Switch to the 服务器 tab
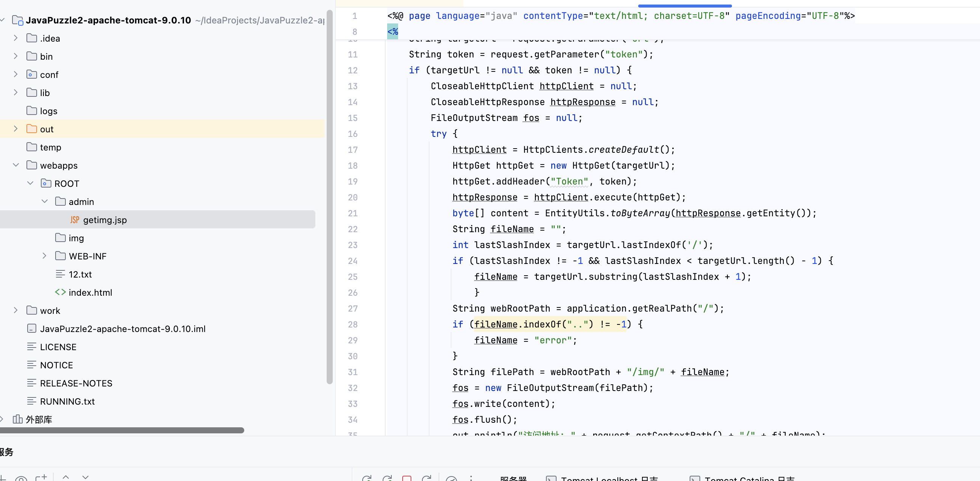The width and height of the screenshot is (980, 481). (513, 478)
